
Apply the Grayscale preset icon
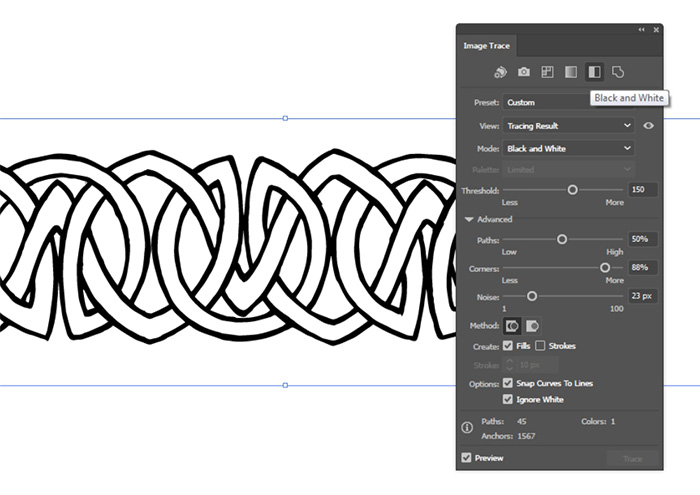click(x=571, y=72)
